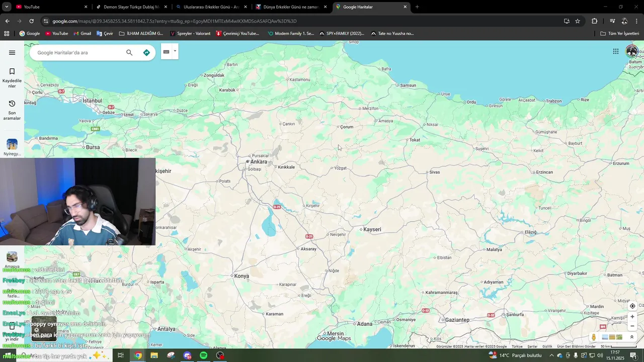Open the Google apps grid

tap(615, 51)
